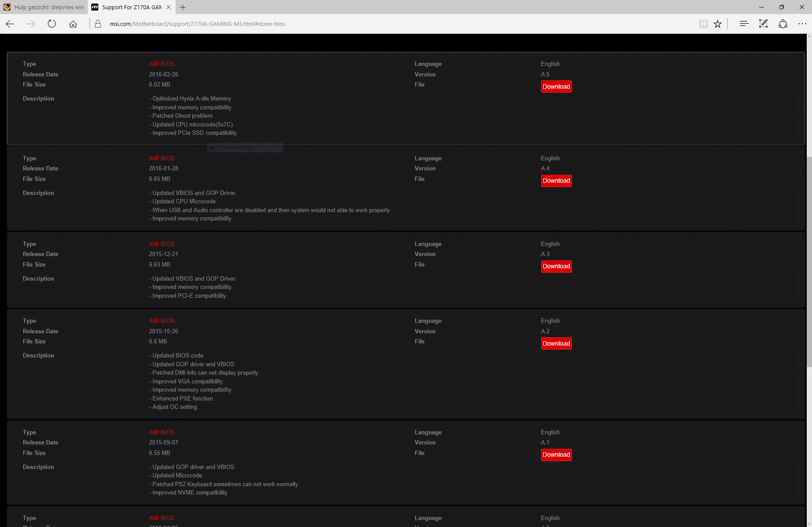Click 'Improved PCI-E compatibility.' text

[x=188, y=296]
